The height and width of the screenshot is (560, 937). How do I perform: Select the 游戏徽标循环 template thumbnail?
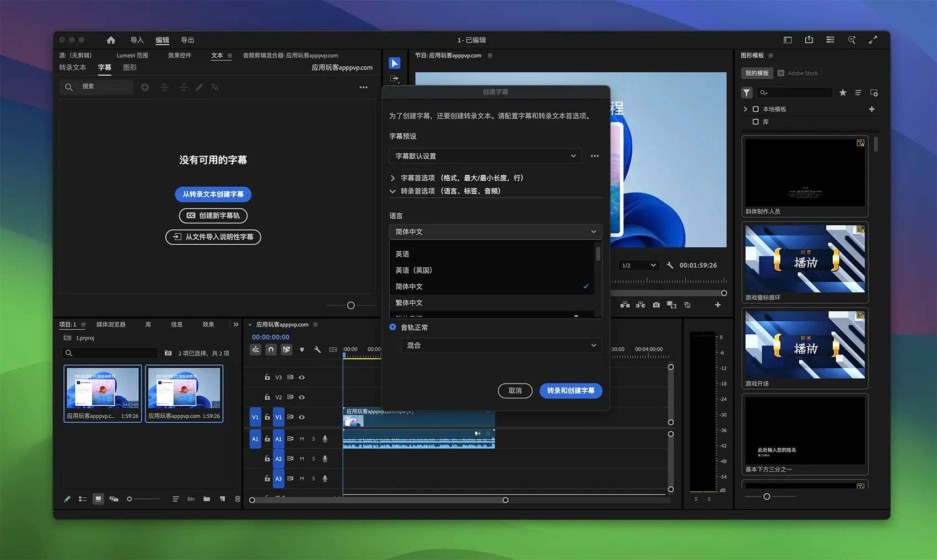[x=805, y=259]
